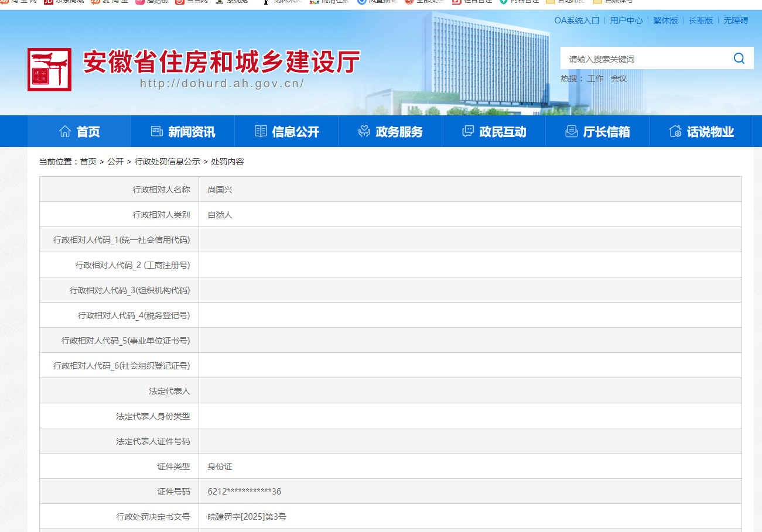Click the red department logo emblem
This screenshot has width=762, height=532.
pos(49,70)
